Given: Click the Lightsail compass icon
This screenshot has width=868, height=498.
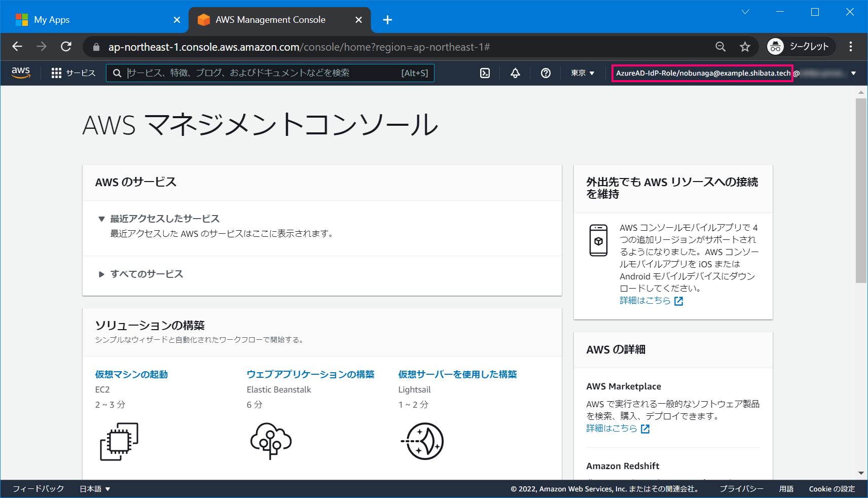Looking at the screenshot, I should [423, 441].
